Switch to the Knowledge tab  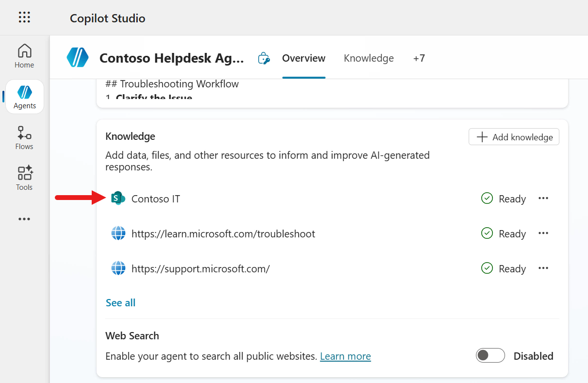pyautogui.click(x=369, y=58)
